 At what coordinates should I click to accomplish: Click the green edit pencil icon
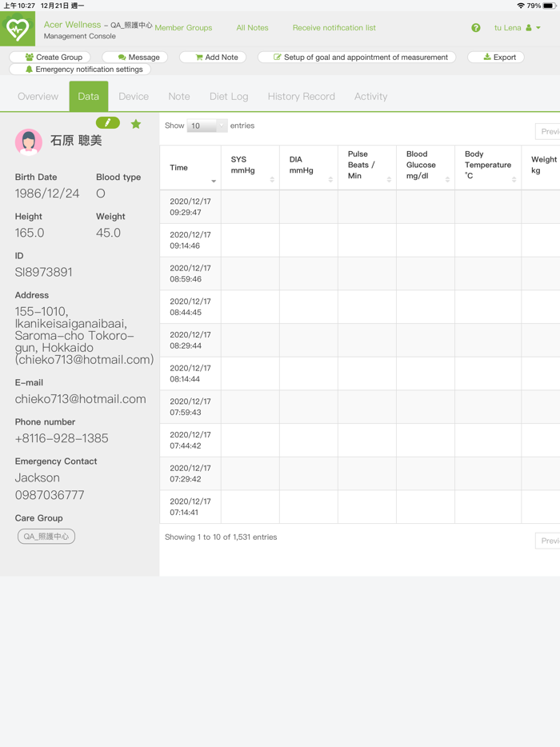click(108, 122)
